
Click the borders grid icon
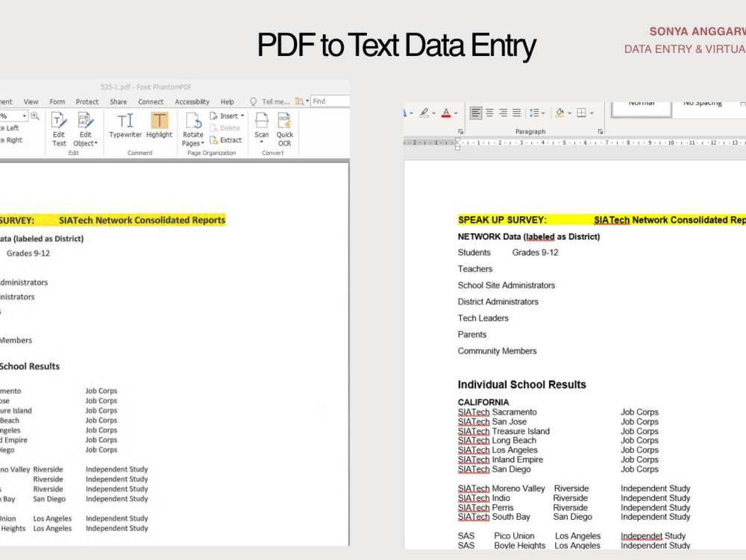click(581, 113)
